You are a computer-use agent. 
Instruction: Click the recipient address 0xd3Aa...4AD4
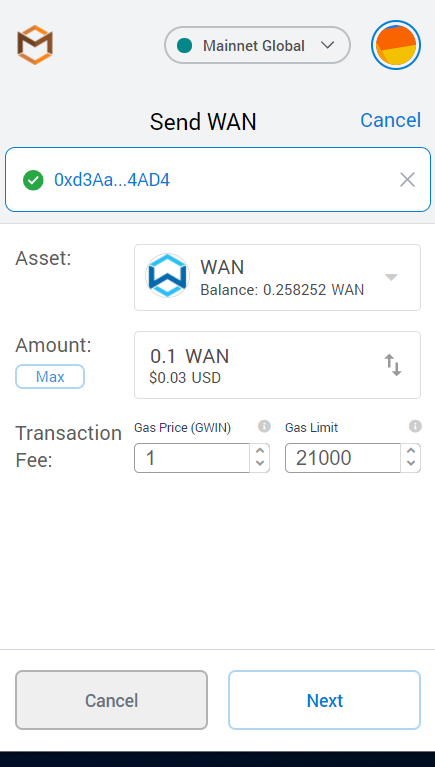click(x=112, y=180)
